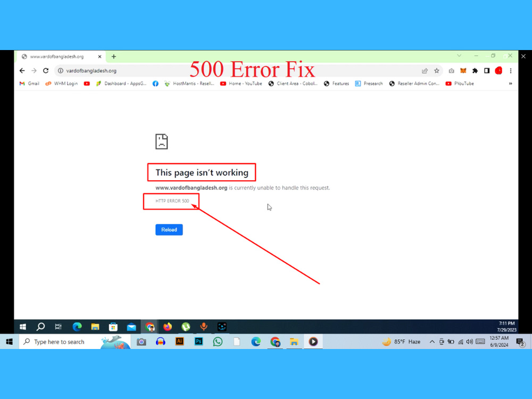This screenshot has height=399, width=532.
Task: Go back using browser back arrow
Action: [22, 71]
